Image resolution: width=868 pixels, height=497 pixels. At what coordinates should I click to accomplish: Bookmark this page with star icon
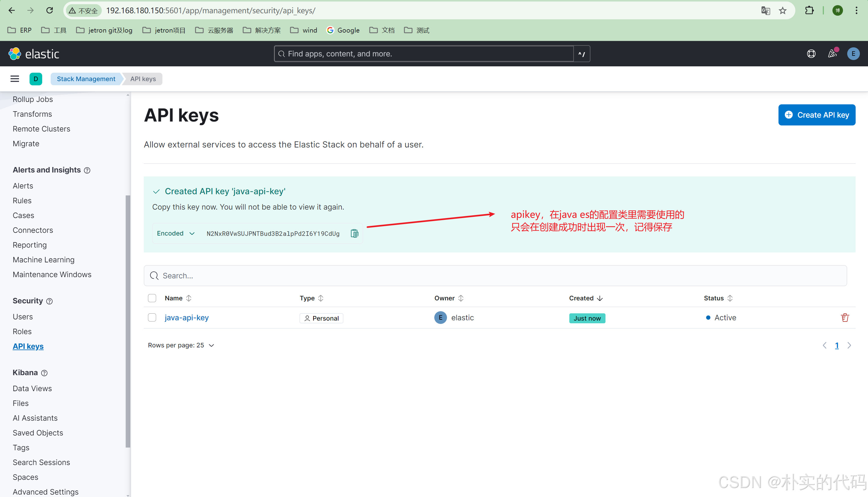782,11
